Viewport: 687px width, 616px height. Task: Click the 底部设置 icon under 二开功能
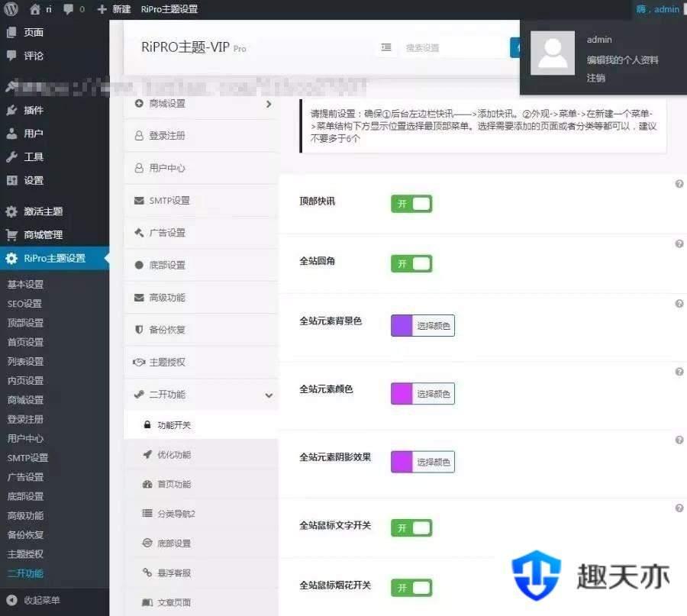tap(147, 543)
